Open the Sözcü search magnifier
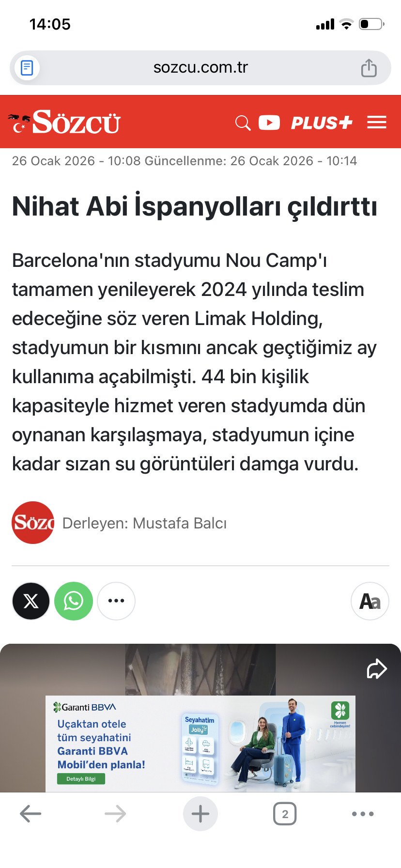 (243, 123)
